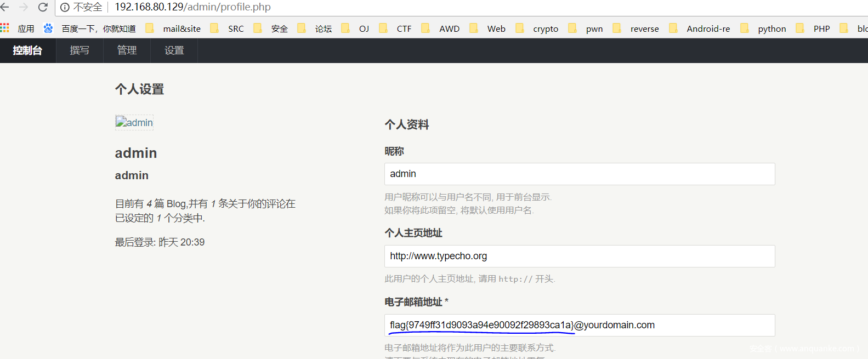The image size is (868, 359).
Task: Click the insecure site info icon
Action: pyautogui.click(x=65, y=7)
